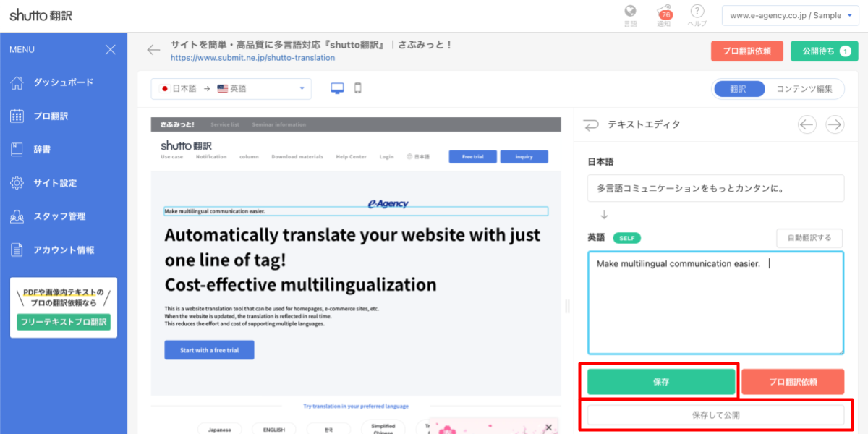The image size is (868, 434).
Task: Click Use case in the preview navigation
Action: tap(171, 157)
